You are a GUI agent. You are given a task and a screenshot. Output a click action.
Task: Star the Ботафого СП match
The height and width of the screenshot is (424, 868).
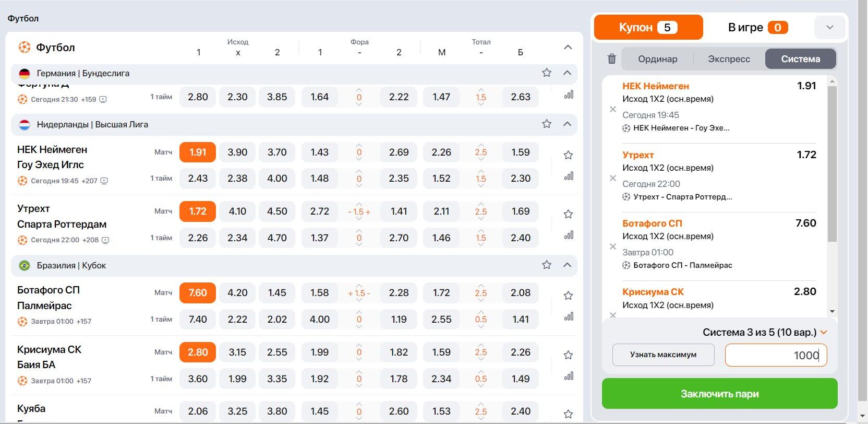[x=569, y=296]
